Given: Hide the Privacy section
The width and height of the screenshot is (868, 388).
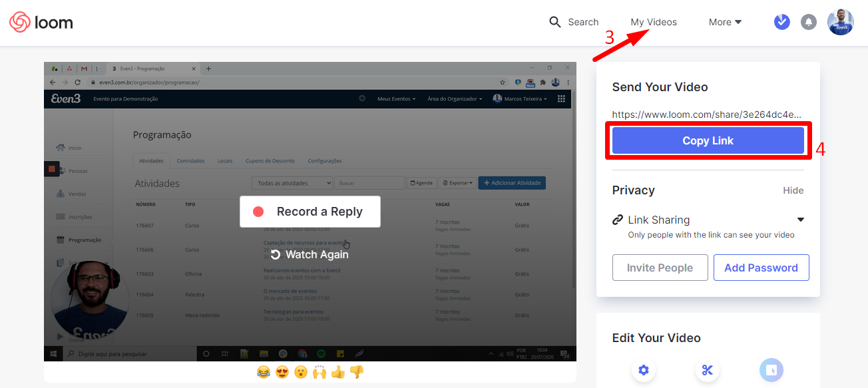Looking at the screenshot, I should pos(793,190).
